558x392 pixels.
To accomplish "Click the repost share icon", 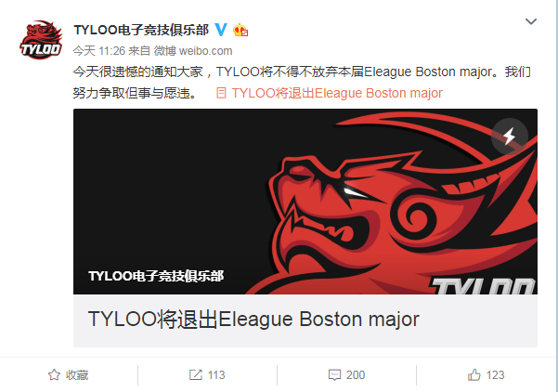I will pos(195,374).
